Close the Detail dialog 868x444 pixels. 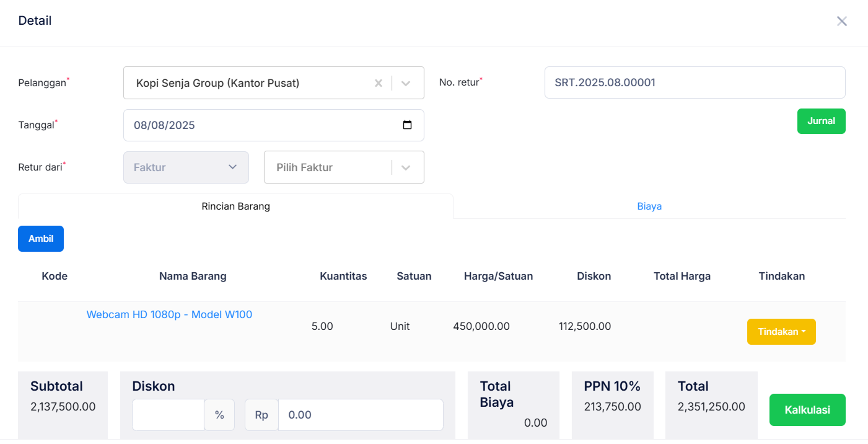(841, 20)
